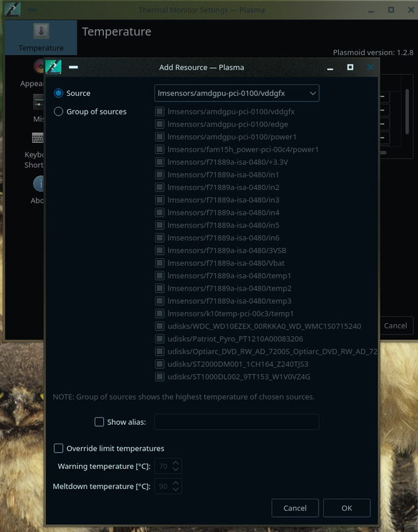Click 'Plasmoid version: 1.2.8' text
The width and height of the screenshot is (418, 532).
(373, 53)
